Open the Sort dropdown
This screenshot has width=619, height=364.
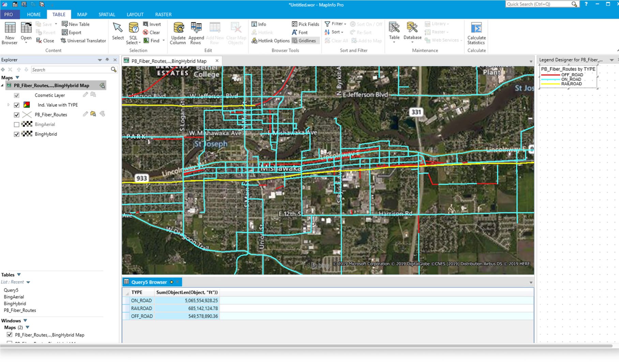coord(334,32)
